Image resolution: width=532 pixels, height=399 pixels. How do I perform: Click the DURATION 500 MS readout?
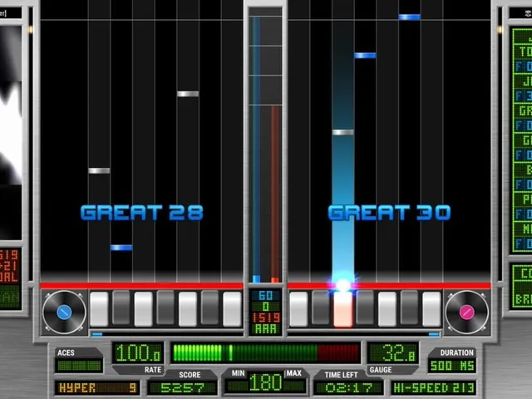point(451,361)
